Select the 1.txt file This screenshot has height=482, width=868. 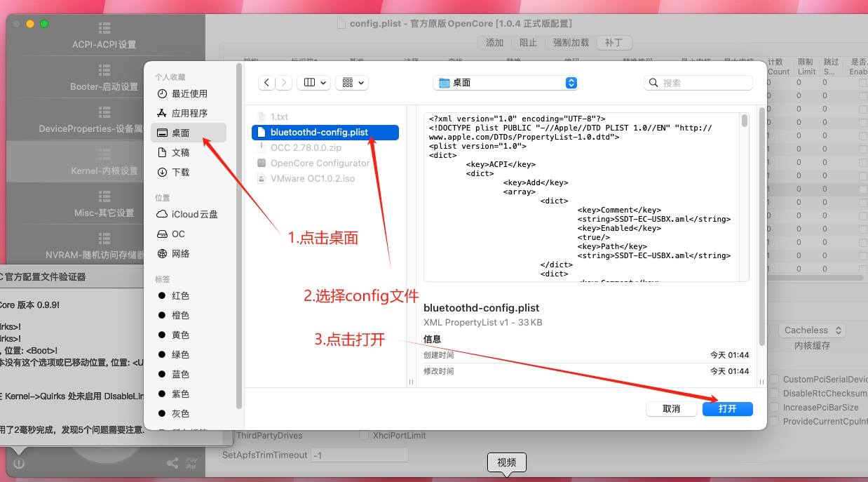click(x=325, y=116)
